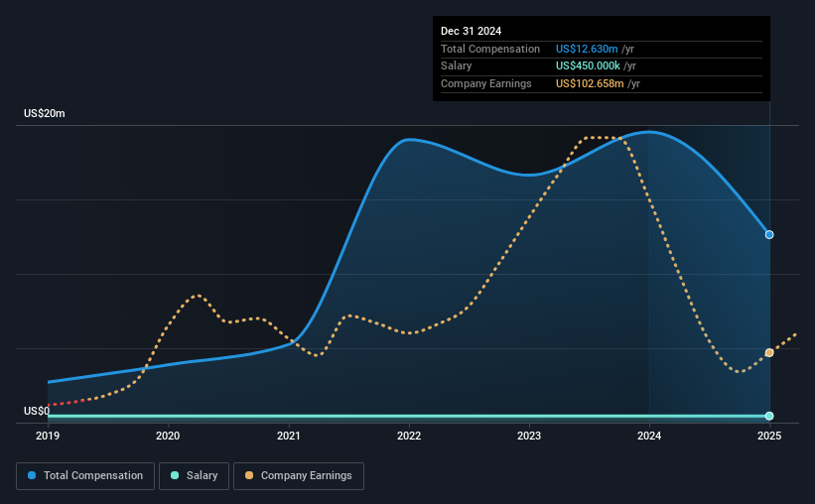Toggle the Salary legend button
Viewport: 815px width, 504px height.
tap(194, 476)
